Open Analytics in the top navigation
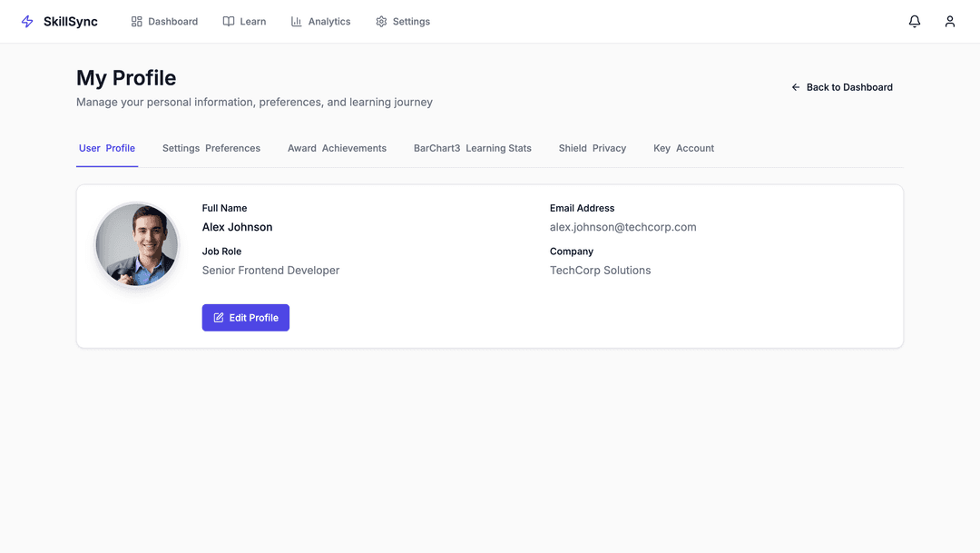The height and width of the screenshot is (553, 980). click(x=320, y=22)
